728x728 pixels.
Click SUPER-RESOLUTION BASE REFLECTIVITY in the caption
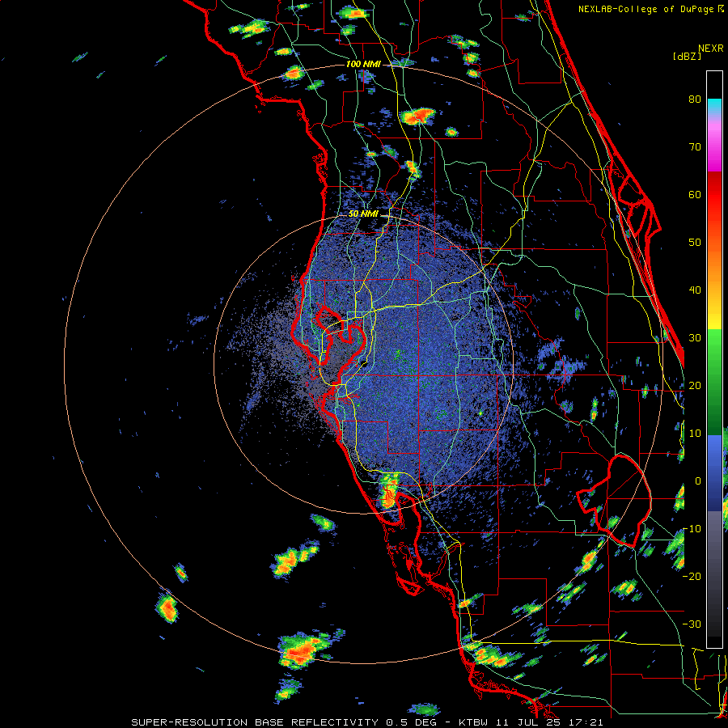pyautogui.click(x=255, y=722)
